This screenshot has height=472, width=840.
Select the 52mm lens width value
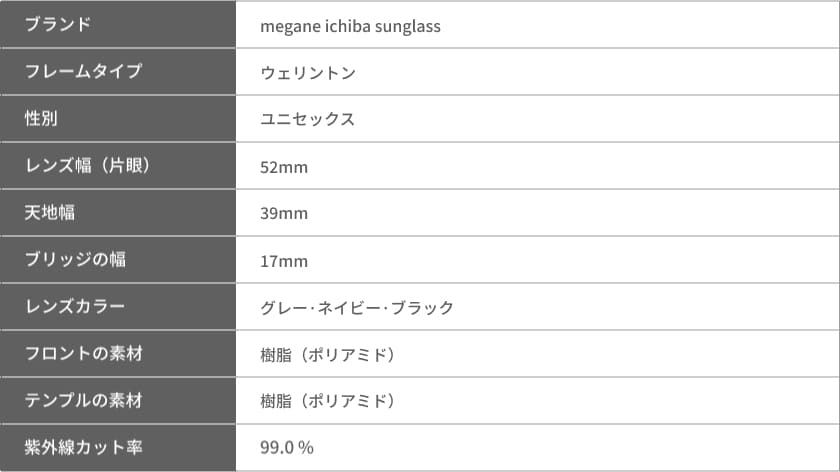pyautogui.click(x=284, y=167)
